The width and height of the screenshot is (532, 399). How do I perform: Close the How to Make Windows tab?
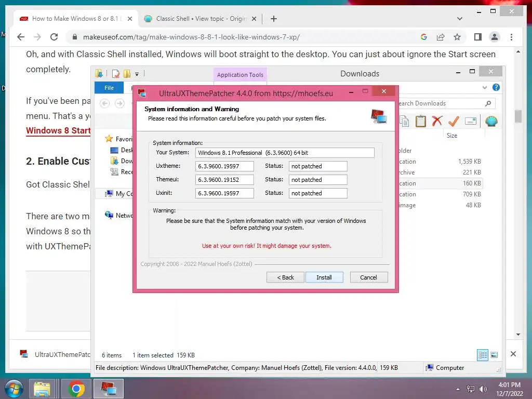[x=129, y=19]
